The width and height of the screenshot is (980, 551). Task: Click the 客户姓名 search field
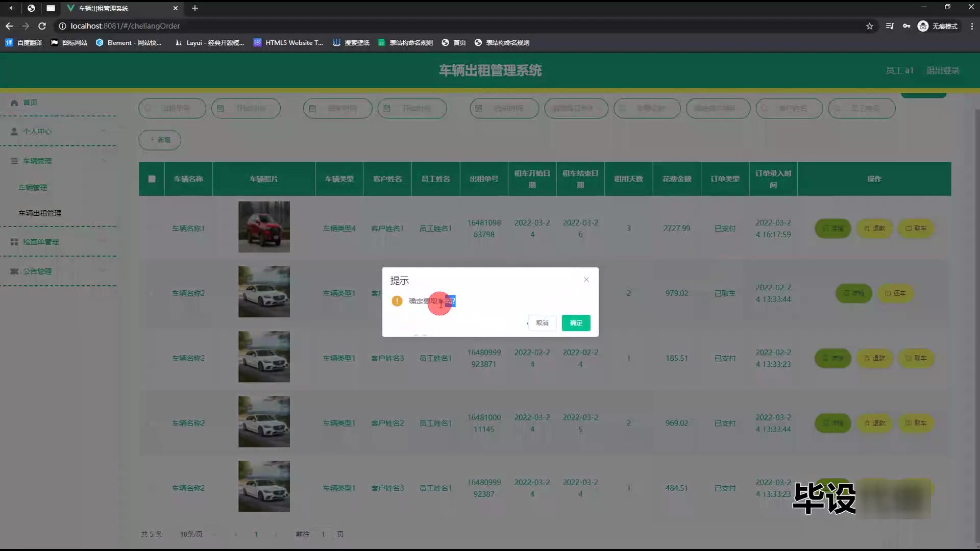tap(790, 109)
